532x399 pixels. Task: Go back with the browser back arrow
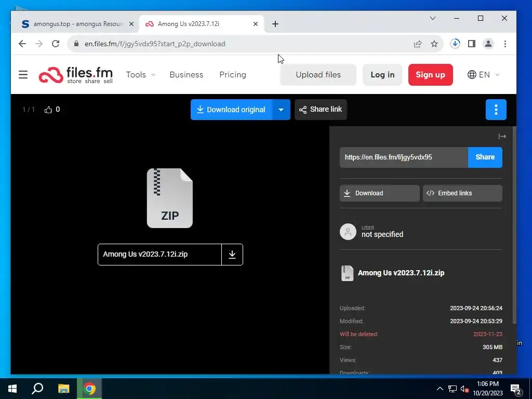pyautogui.click(x=22, y=44)
